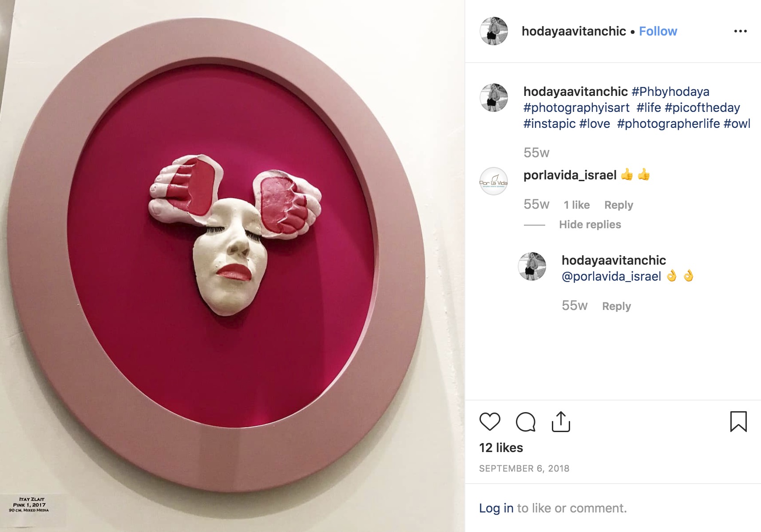Collapse the thread with Hide replies
Screen dimensions: 761x532
point(590,224)
